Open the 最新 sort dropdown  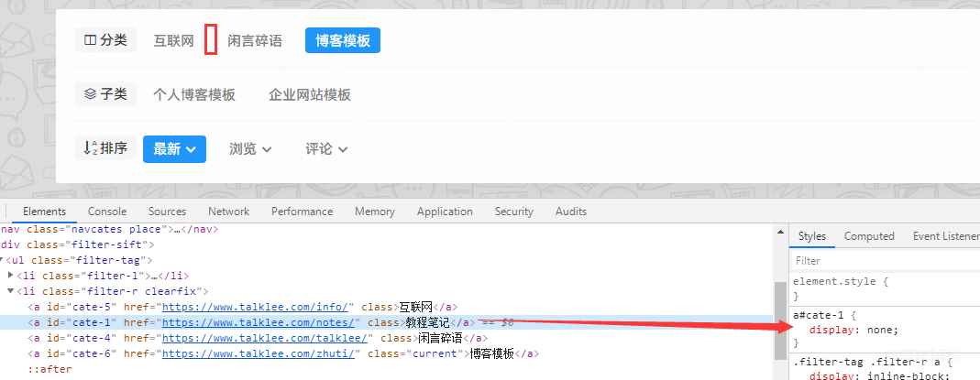coord(174,149)
